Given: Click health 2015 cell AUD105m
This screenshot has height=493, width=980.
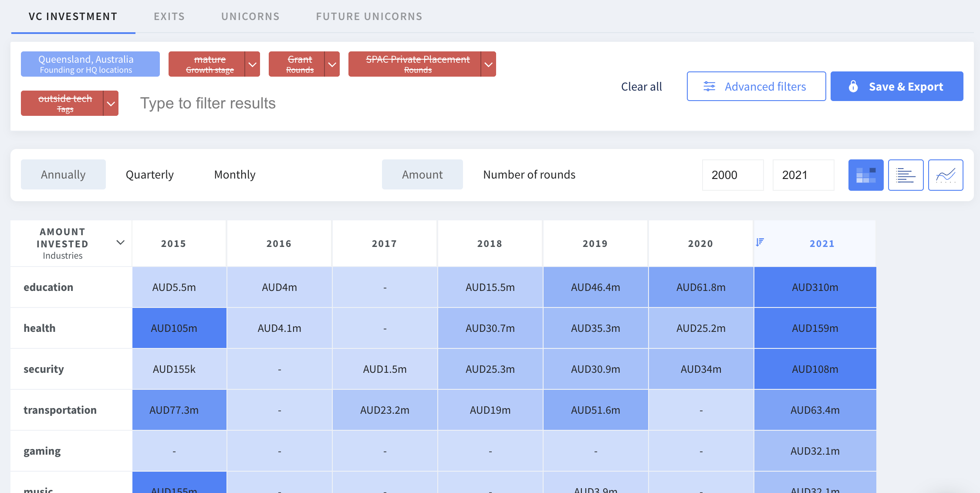Looking at the screenshot, I should tap(179, 328).
